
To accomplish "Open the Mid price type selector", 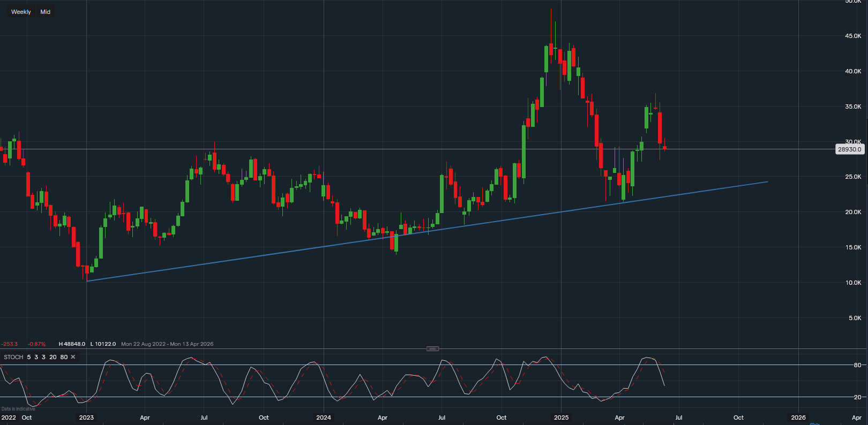I will tap(46, 12).
